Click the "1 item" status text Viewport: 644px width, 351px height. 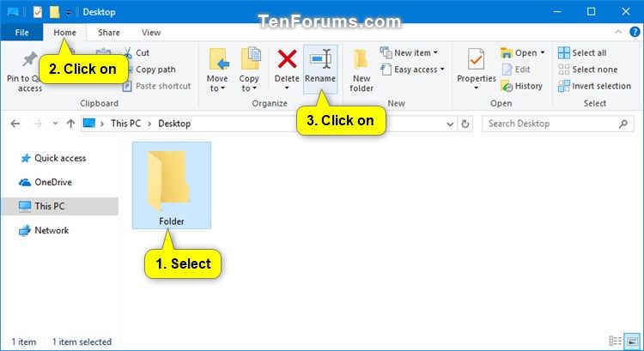click(23, 342)
